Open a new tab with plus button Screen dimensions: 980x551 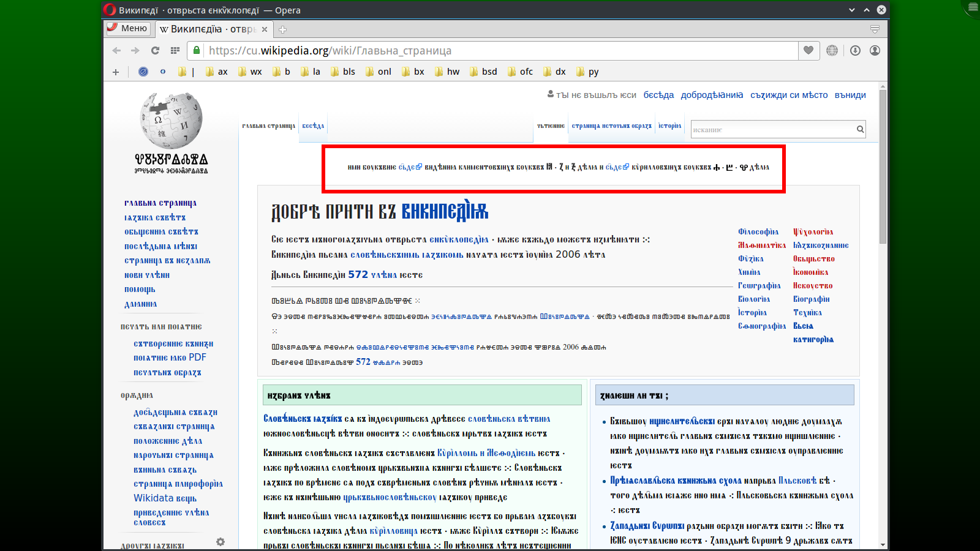point(282,29)
